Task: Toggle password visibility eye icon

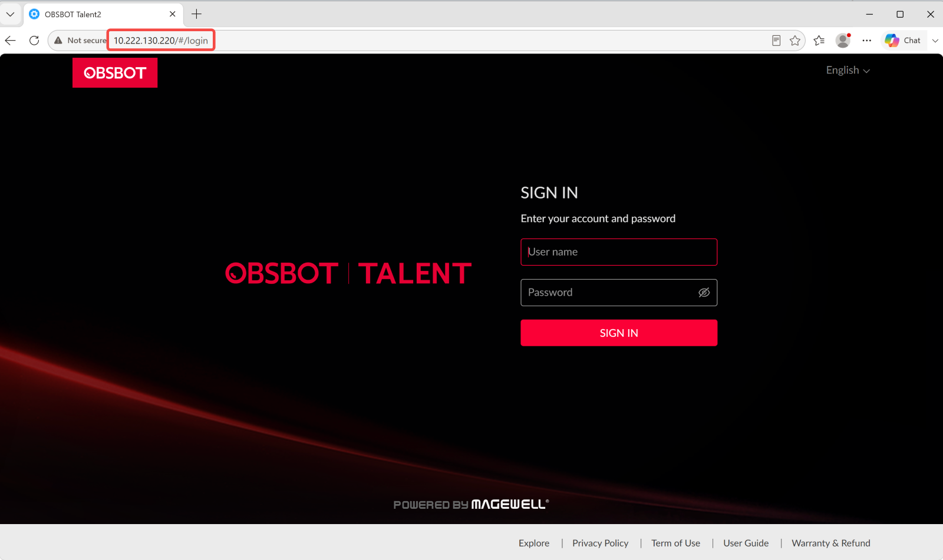Action: [704, 293]
